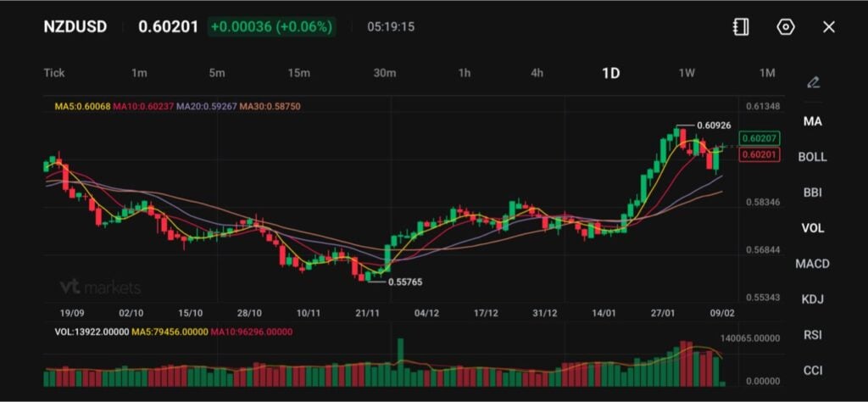Viewport: 868px width, 402px height.
Task: Select the 4h timeframe
Action: 537,73
